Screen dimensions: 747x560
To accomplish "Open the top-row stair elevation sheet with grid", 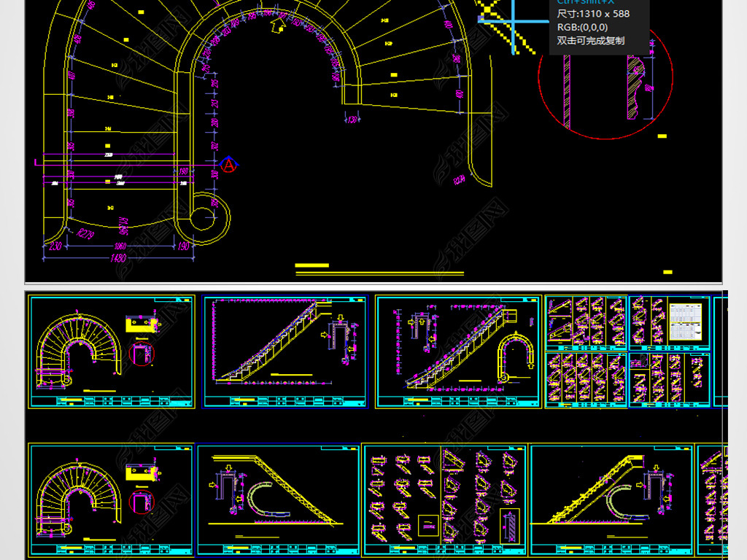I will 285,351.
